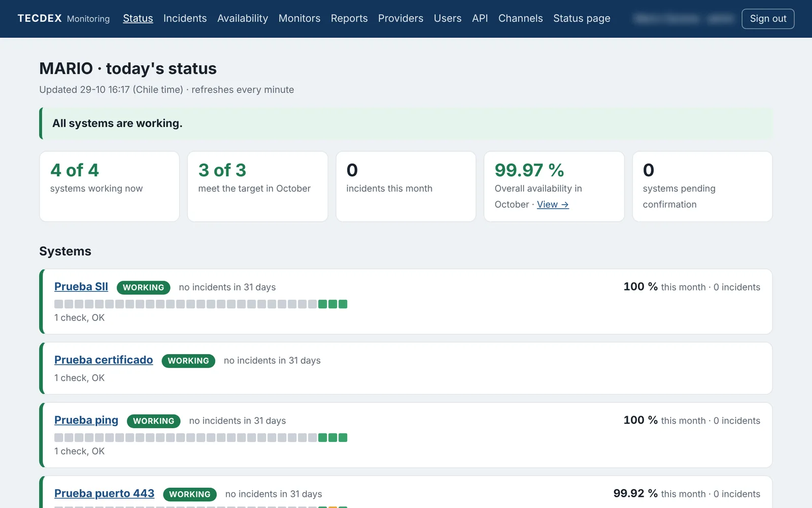812x508 pixels.
Task: Open the Prueba SII system
Action: click(x=81, y=287)
